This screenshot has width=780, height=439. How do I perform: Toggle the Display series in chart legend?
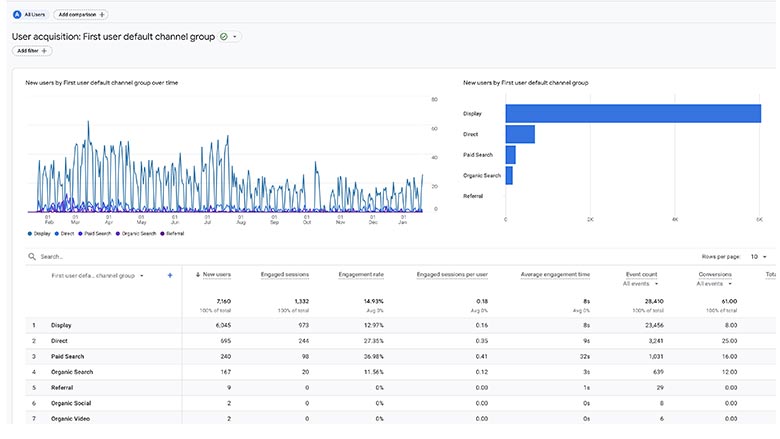pyautogui.click(x=39, y=233)
